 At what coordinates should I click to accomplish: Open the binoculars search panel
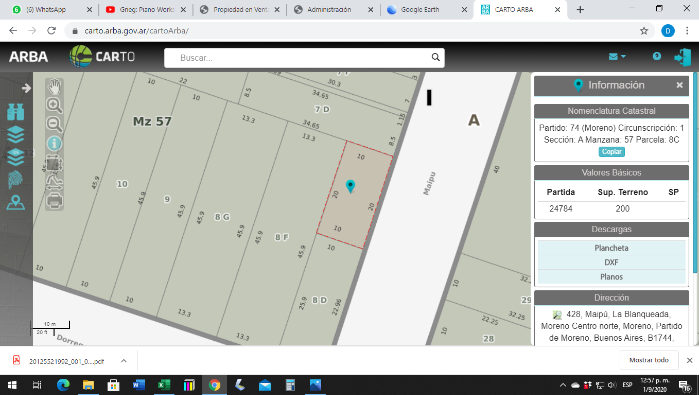tap(16, 112)
